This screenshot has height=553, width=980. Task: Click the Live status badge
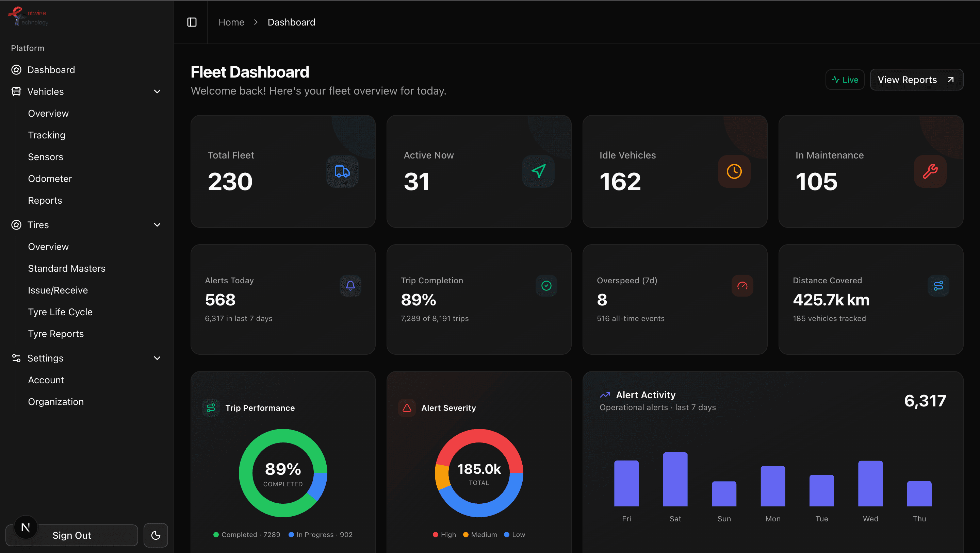845,80
